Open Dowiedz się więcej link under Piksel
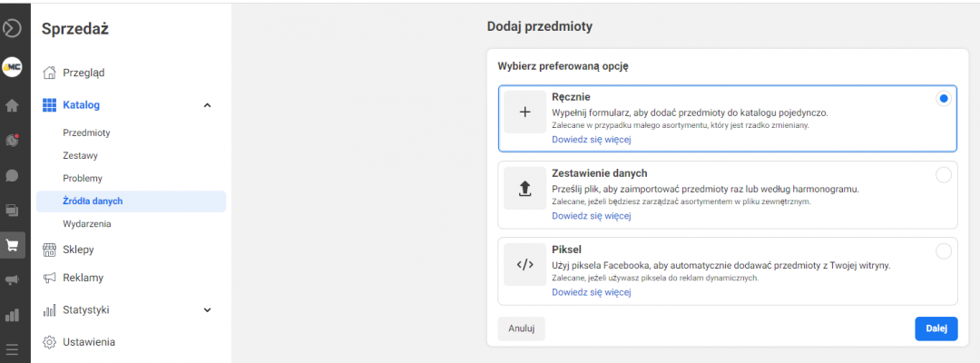This screenshot has height=363, width=980. (591, 292)
